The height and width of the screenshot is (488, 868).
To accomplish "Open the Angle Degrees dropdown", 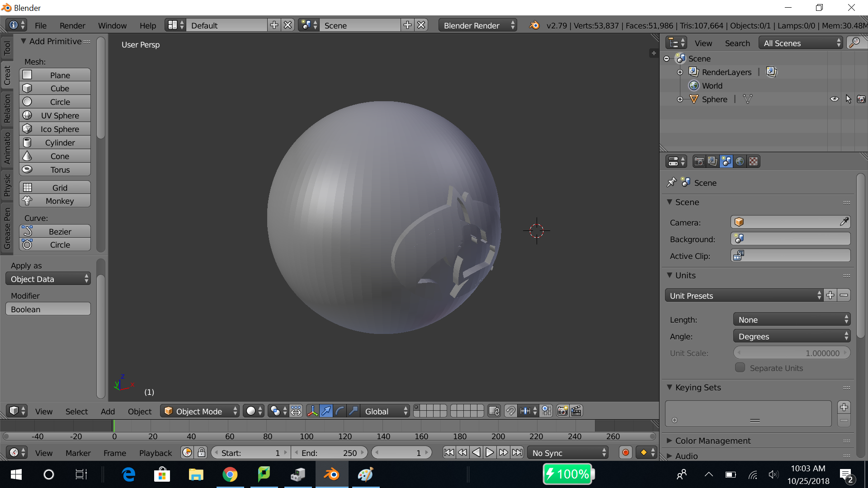I will point(791,336).
